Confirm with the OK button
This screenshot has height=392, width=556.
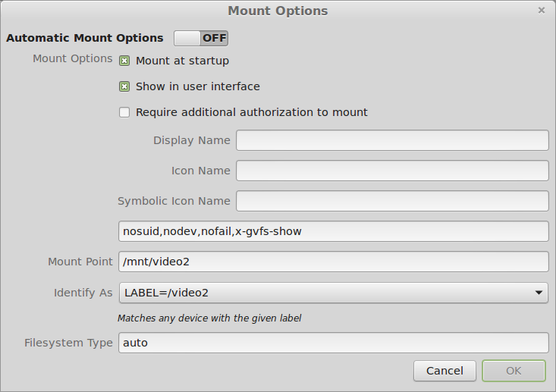514,371
